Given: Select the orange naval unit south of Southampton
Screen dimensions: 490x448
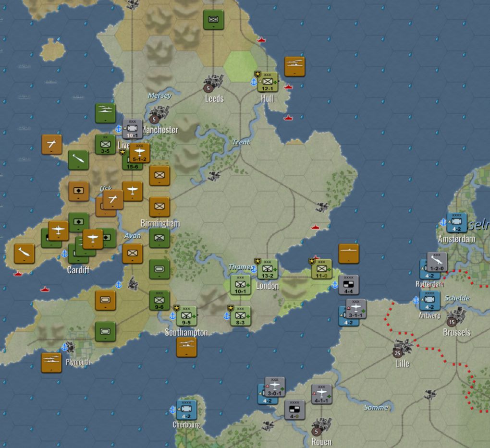Looking at the screenshot, I should (x=186, y=347).
